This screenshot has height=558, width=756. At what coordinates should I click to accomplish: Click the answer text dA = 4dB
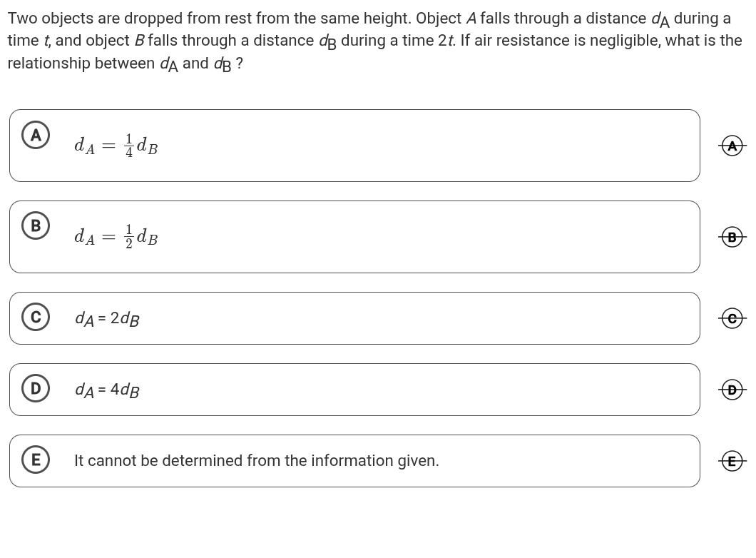pos(107,390)
